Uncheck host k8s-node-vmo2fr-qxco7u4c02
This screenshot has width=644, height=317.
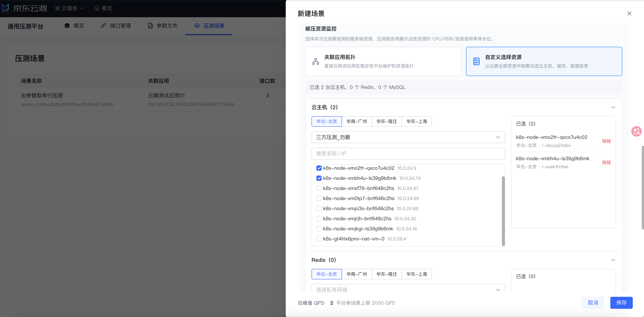(319, 168)
